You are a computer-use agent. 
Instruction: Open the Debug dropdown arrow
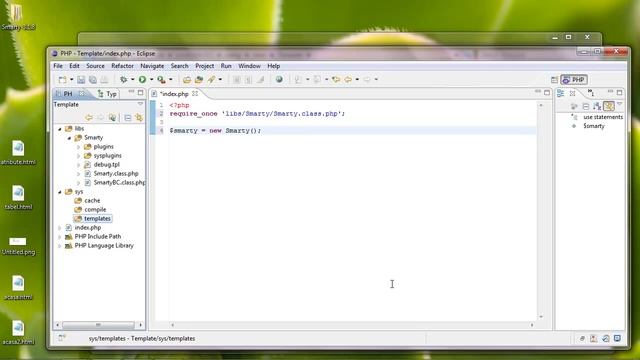point(132,80)
